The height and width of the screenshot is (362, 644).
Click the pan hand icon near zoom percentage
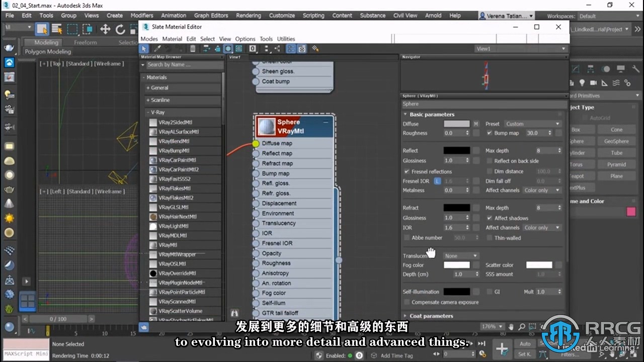coord(511,327)
